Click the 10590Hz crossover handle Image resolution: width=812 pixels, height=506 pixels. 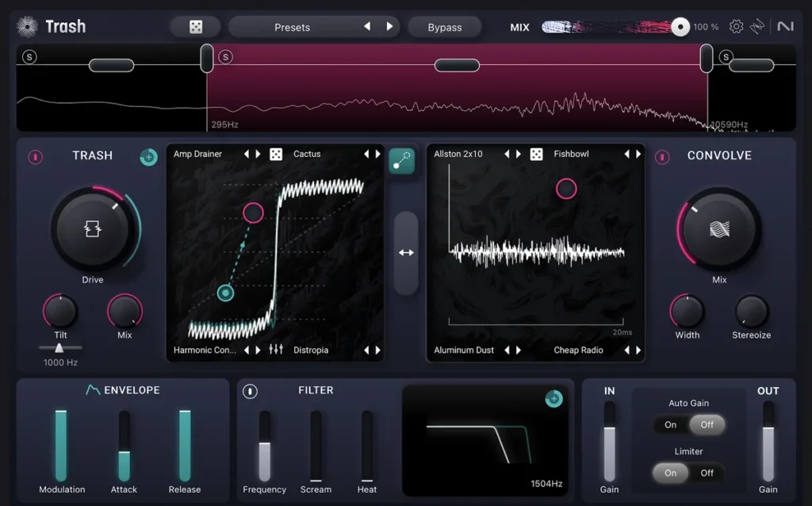click(x=707, y=58)
